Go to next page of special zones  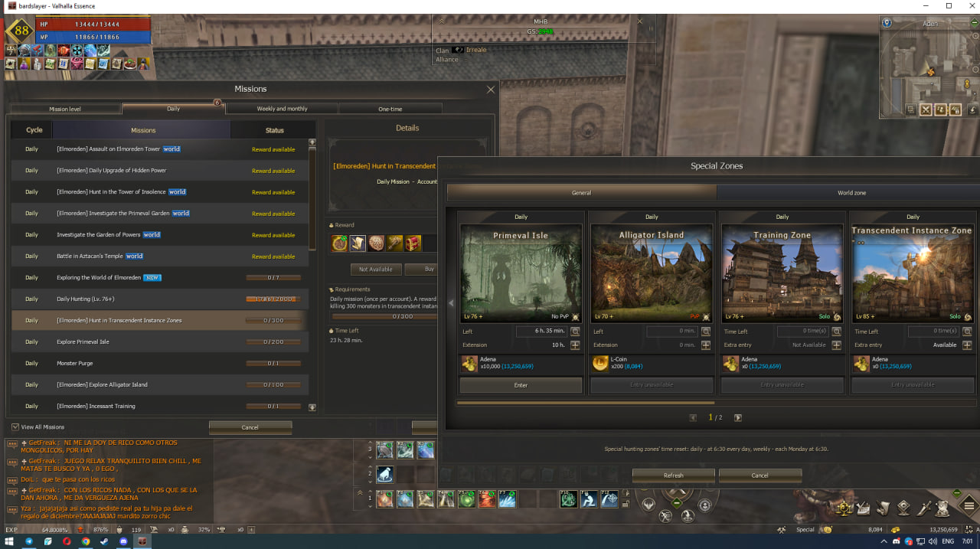(738, 417)
